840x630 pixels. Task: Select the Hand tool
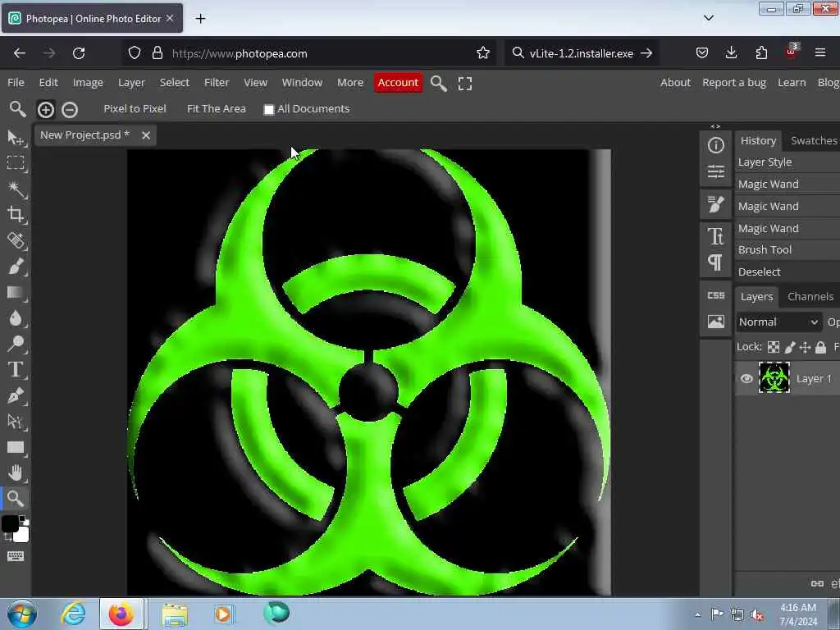[x=16, y=472]
